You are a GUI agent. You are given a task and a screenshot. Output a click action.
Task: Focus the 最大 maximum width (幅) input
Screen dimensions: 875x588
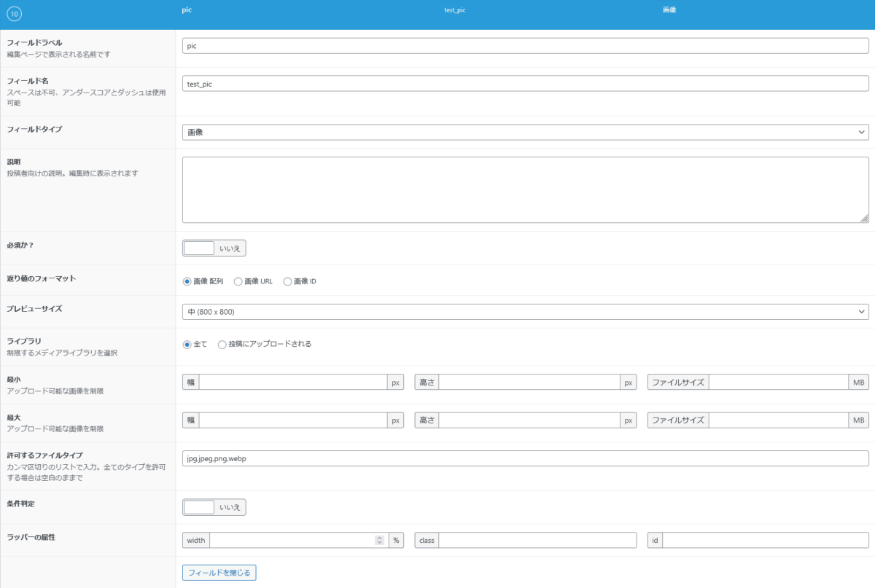point(293,420)
